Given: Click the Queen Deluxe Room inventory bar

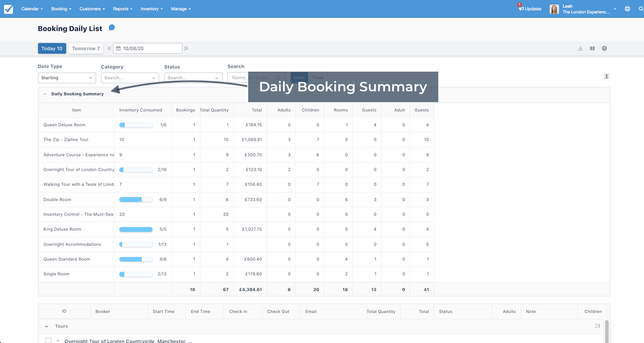Looking at the screenshot, I should tap(136, 125).
